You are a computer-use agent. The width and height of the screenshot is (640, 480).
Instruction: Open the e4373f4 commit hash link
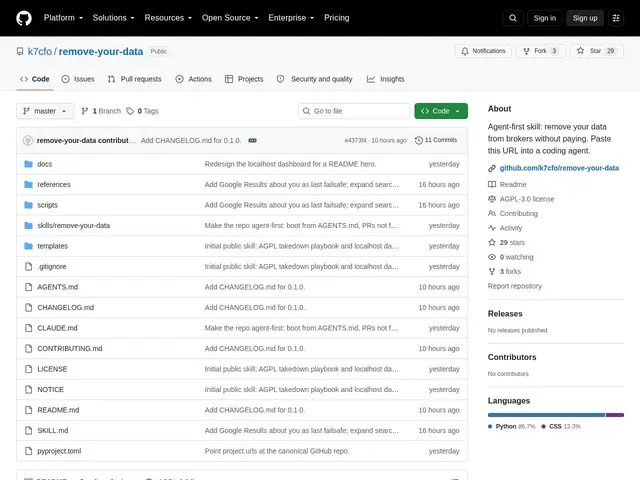355,140
